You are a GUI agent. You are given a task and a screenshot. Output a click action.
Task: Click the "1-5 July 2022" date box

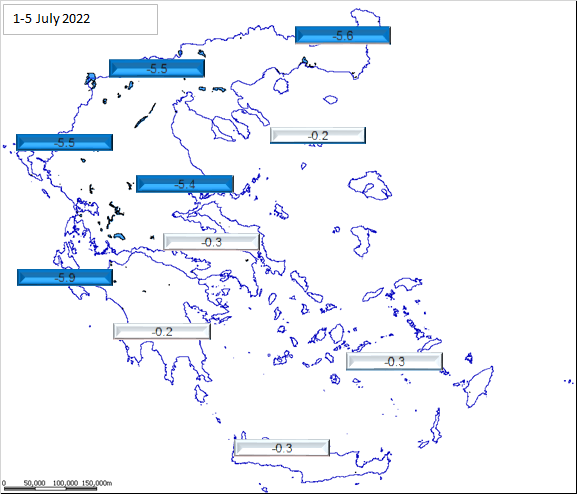(81, 20)
